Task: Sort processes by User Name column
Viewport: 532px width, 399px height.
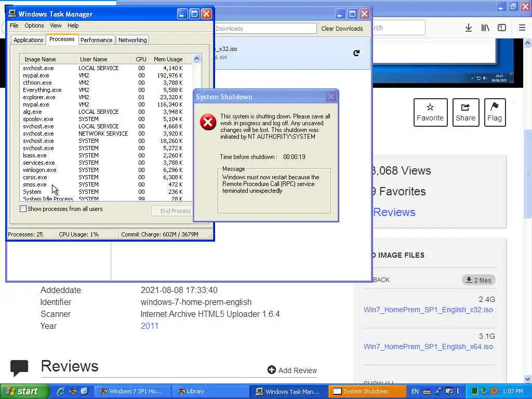Action: coord(103,59)
